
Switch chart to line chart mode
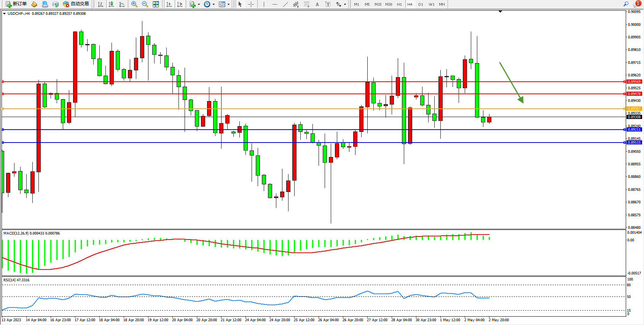pos(122,4)
